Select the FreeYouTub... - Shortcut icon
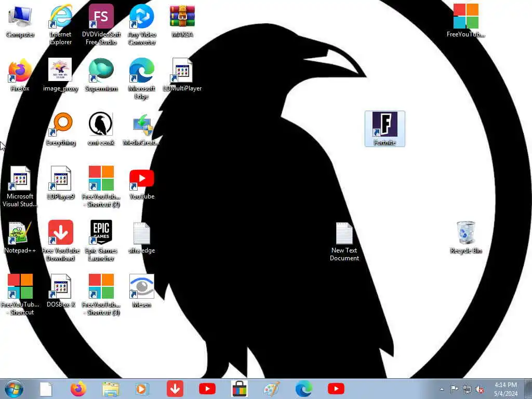The image size is (532, 399). coord(20,295)
